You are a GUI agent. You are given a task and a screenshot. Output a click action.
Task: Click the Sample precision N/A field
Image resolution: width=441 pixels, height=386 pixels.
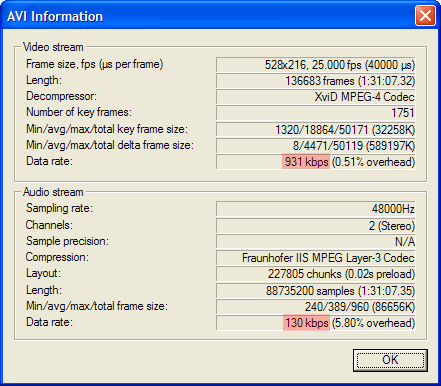[x=315, y=242]
